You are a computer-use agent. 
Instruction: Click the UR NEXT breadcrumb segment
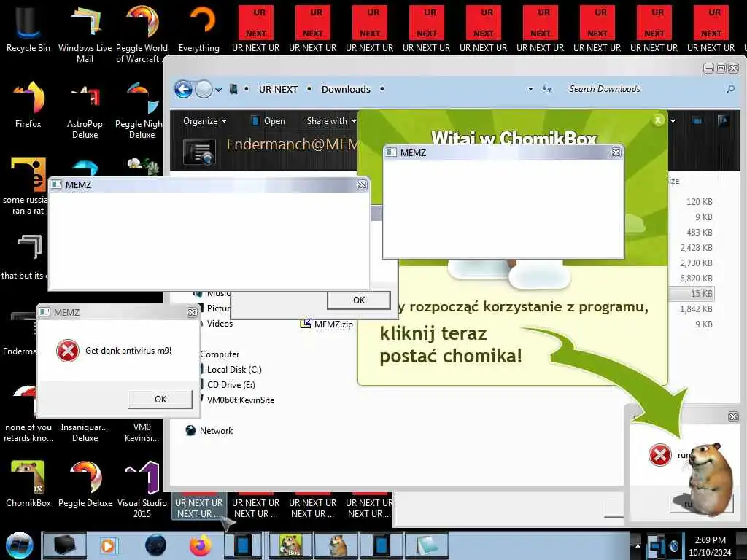278,89
